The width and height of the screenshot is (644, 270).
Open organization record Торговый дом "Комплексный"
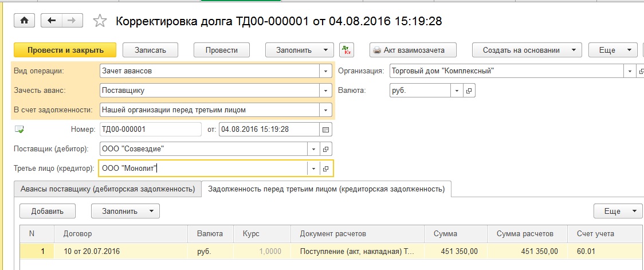641,71
